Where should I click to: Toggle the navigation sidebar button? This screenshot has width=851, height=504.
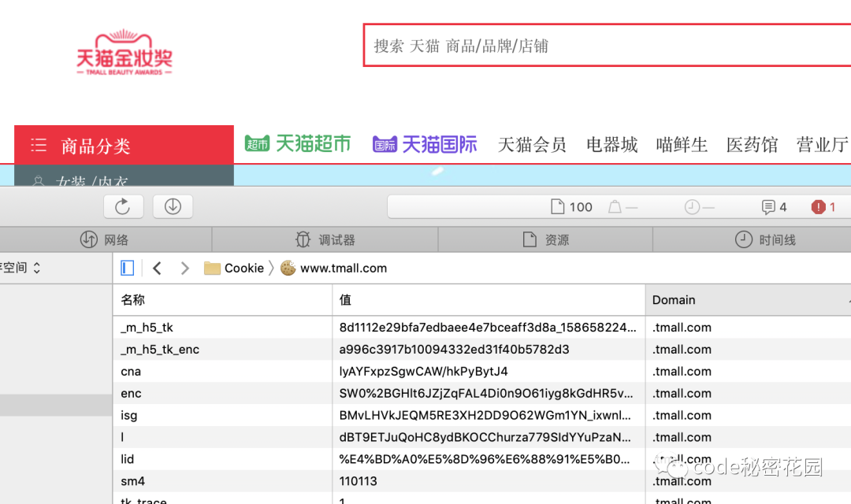click(128, 268)
